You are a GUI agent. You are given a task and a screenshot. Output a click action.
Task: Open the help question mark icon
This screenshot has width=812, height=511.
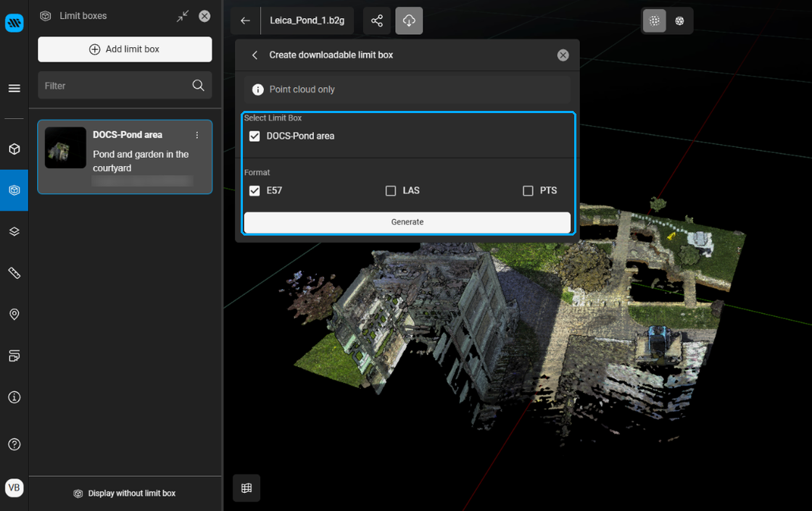(x=14, y=444)
